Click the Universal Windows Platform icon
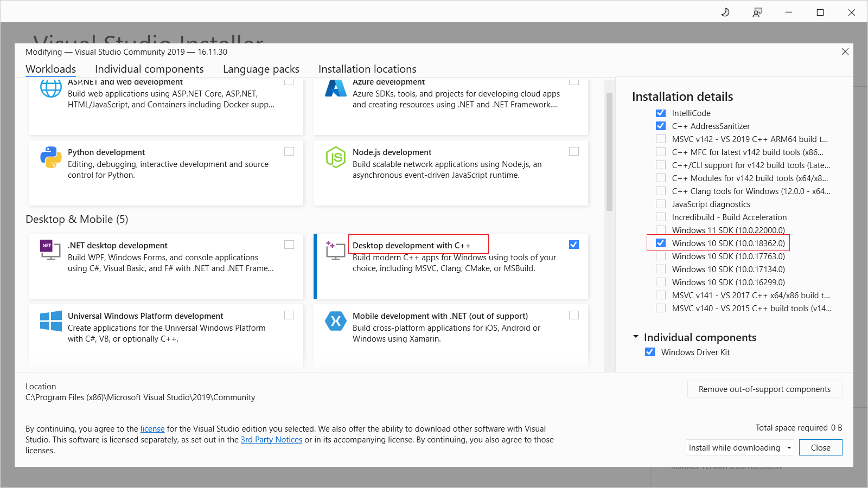868x488 pixels. coord(51,321)
